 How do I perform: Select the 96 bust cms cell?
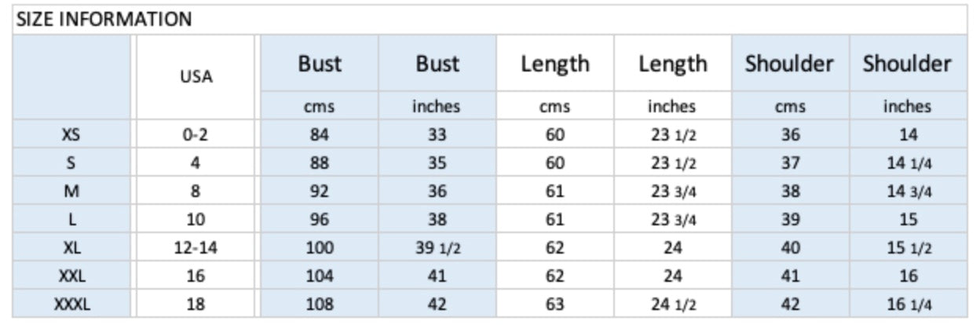320,220
